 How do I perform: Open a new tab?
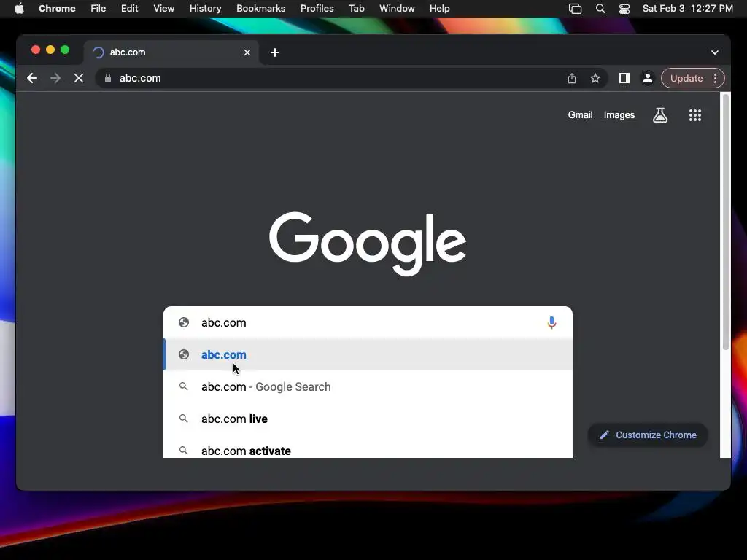tap(275, 52)
